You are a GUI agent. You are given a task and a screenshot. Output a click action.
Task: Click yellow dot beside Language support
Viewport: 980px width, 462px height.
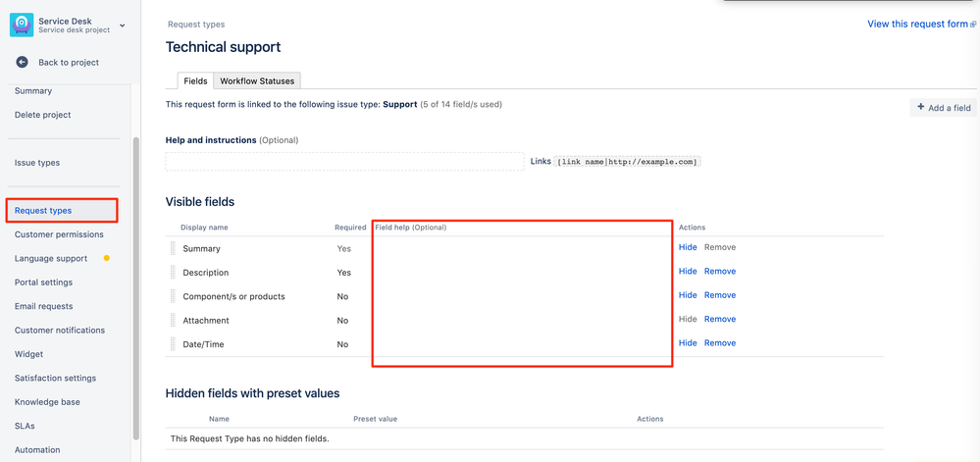106,258
